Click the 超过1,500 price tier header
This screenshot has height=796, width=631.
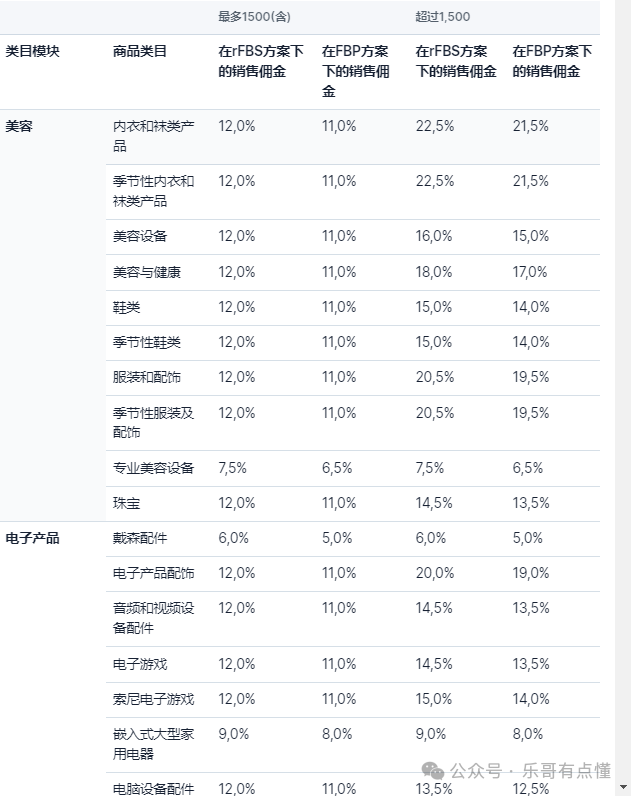(443, 17)
